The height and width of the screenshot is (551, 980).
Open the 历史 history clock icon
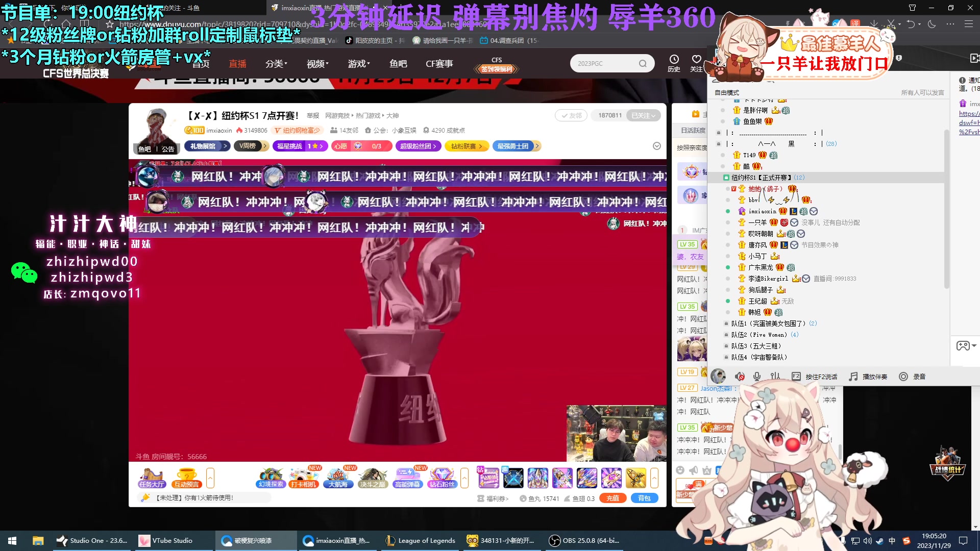click(674, 63)
